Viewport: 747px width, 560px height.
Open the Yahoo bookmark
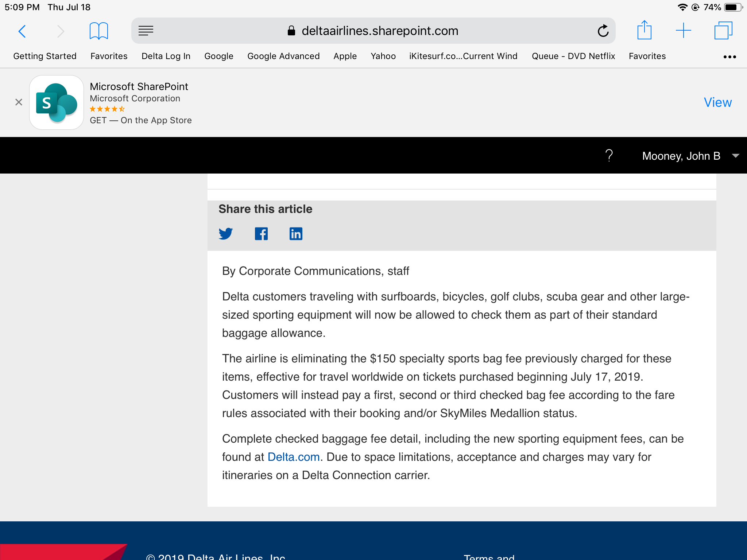tap(383, 56)
